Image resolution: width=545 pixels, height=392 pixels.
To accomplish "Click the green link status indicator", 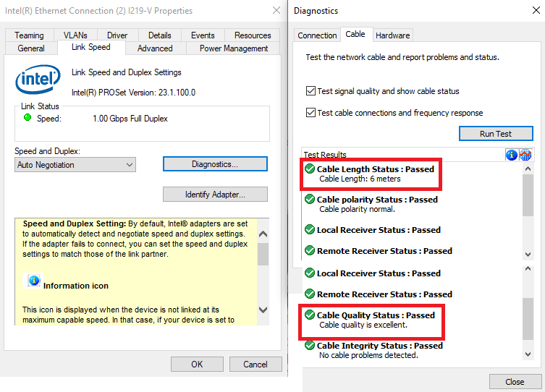I will pyautogui.click(x=28, y=118).
